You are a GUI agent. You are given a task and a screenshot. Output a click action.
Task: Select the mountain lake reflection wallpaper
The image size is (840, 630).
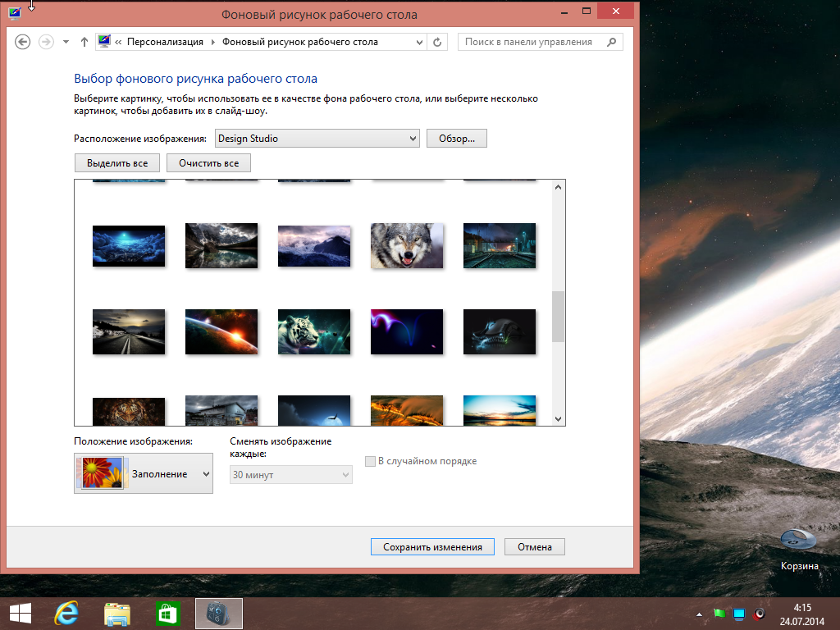click(221, 245)
